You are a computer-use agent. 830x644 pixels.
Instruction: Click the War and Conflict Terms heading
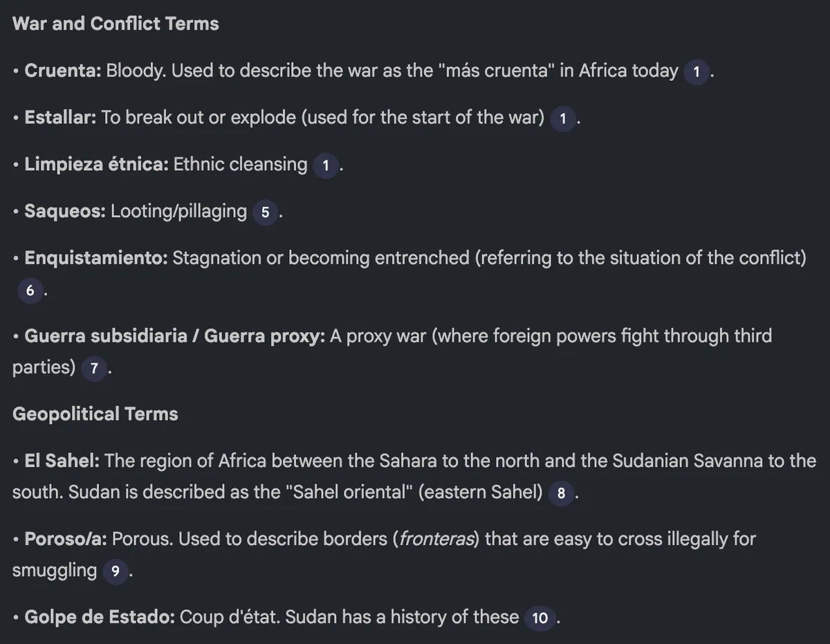click(x=116, y=24)
